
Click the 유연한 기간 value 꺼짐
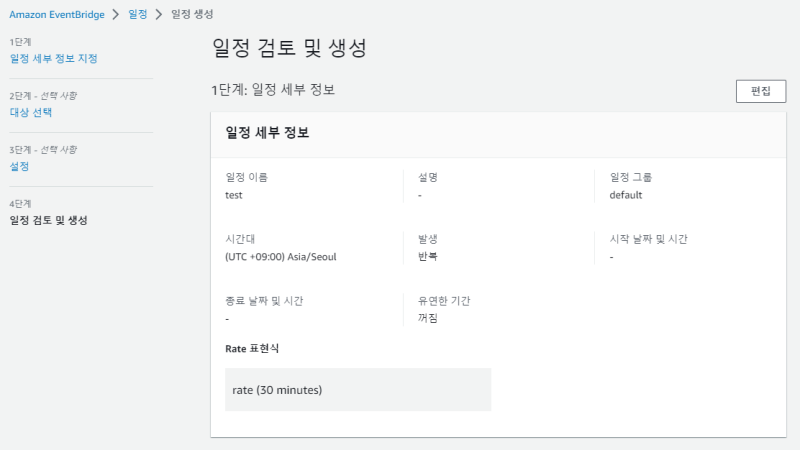pos(427,318)
